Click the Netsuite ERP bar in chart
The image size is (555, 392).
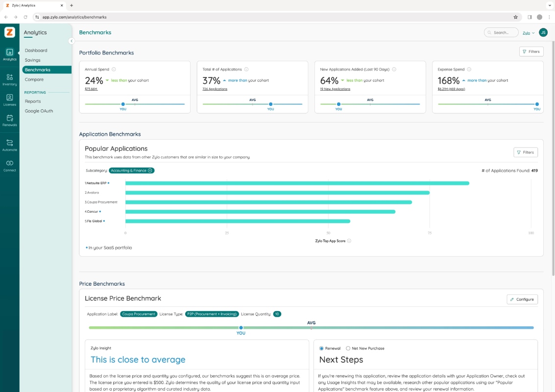[297, 183]
